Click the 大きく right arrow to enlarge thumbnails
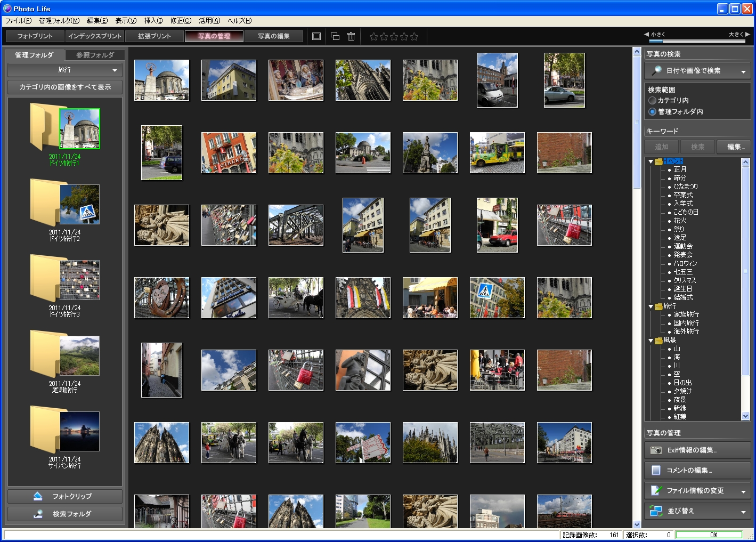 [x=747, y=34]
